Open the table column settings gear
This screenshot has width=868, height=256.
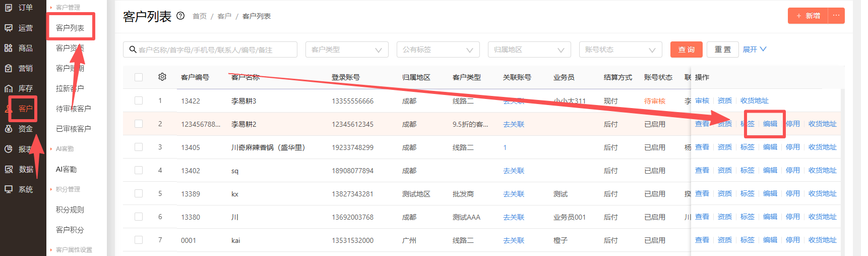click(x=162, y=77)
